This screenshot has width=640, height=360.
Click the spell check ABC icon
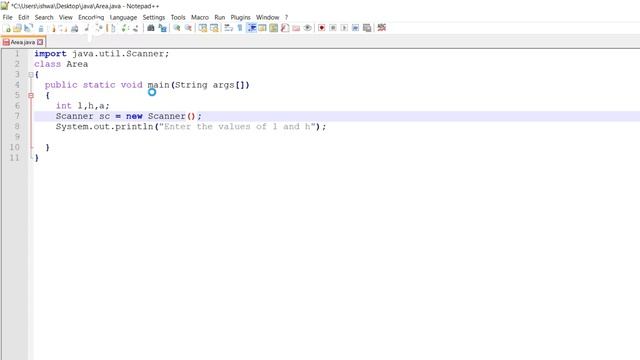click(382, 28)
